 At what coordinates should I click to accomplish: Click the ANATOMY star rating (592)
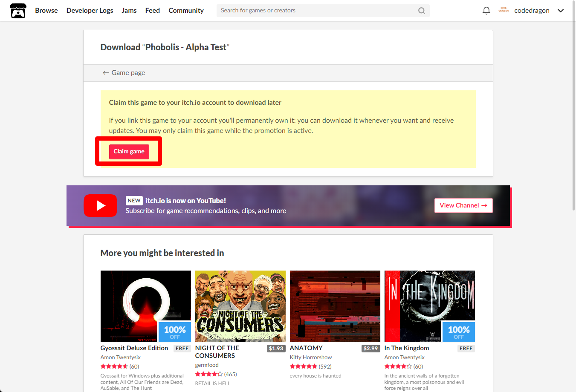(x=311, y=366)
